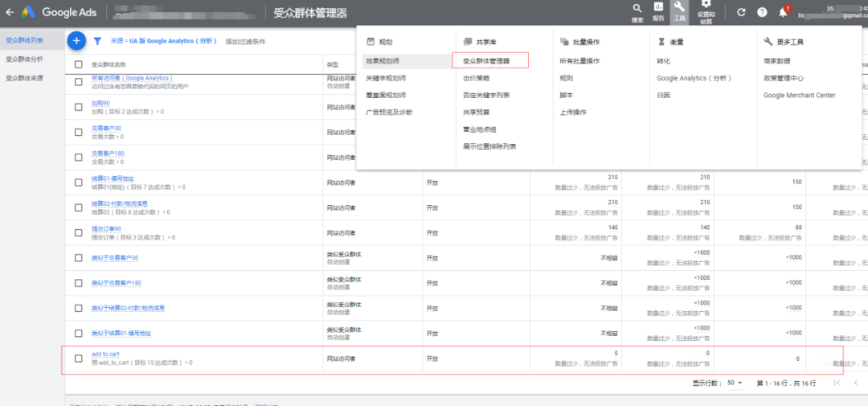868x406 pixels.
Task: Choose 政策管理中心 from the tools menu
Action: [x=784, y=78]
